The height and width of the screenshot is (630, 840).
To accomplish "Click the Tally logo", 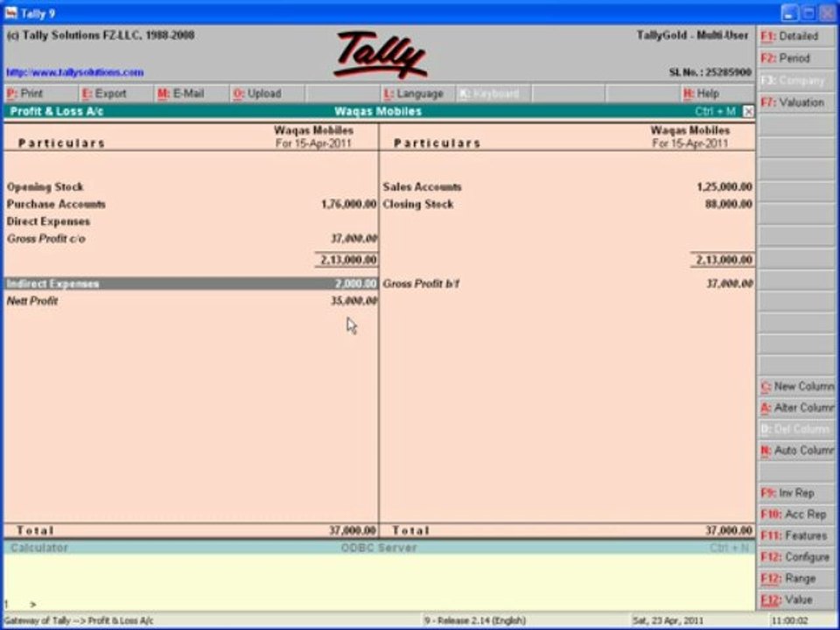I will click(x=380, y=54).
